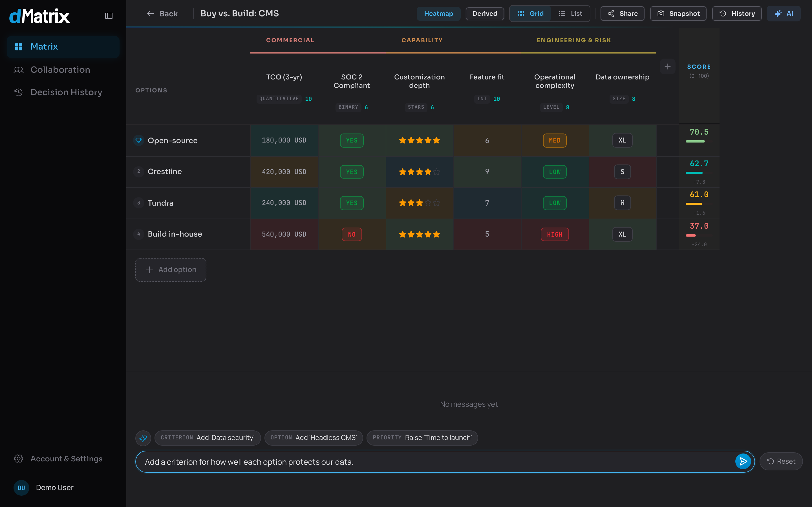
Task: Toggle the Derived columns button
Action: (485, 14)
